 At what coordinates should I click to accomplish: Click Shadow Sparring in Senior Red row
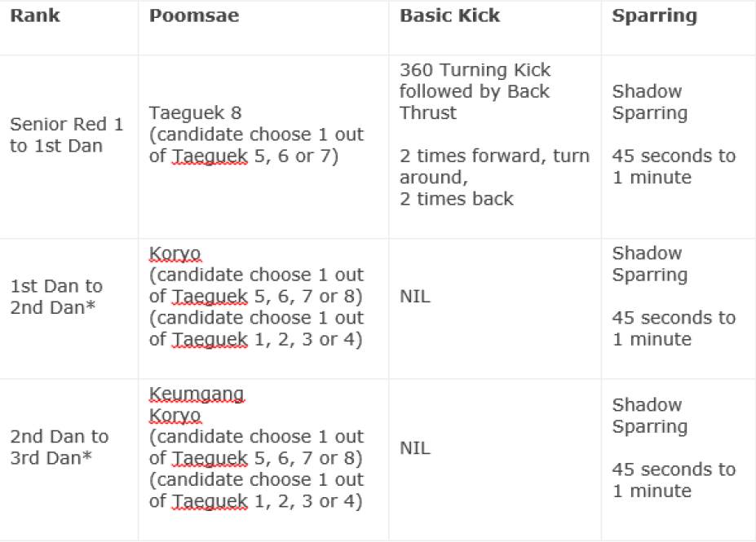(x=649, y=102)
